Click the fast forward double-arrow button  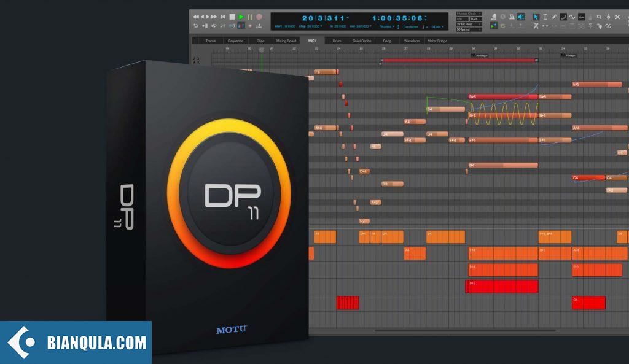point(214,17)
